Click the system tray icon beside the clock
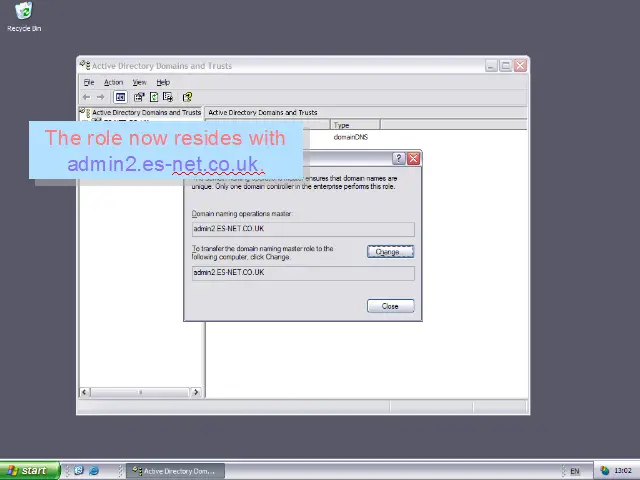This screenshot has height=480, width=640. tap(604, 471)
